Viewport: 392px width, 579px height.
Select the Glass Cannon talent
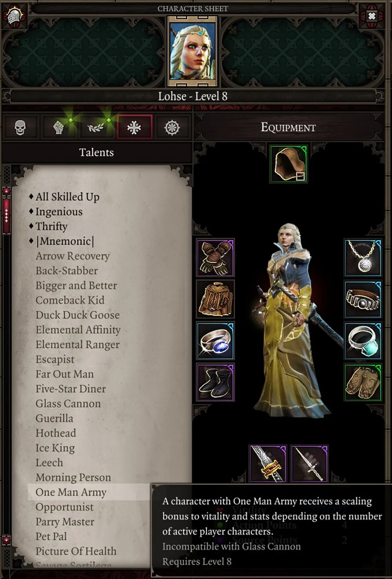click(x=68, y=404)
